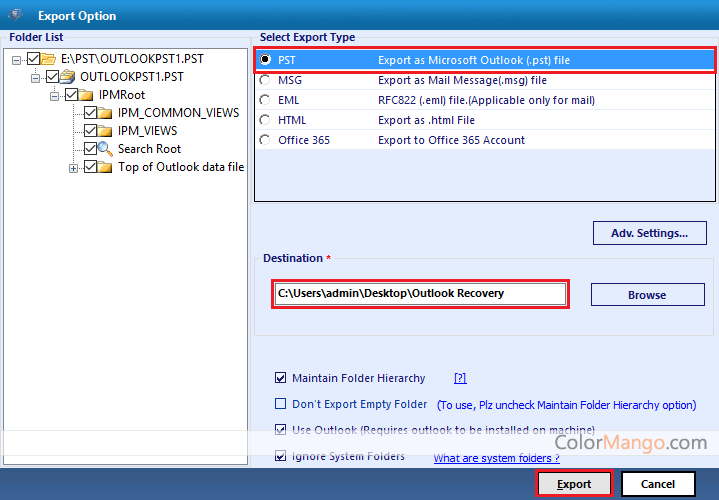Viewport: 719px width, 500px height.
Task: Toggle Use Outlook checkbox
Action: coord(280,430)
